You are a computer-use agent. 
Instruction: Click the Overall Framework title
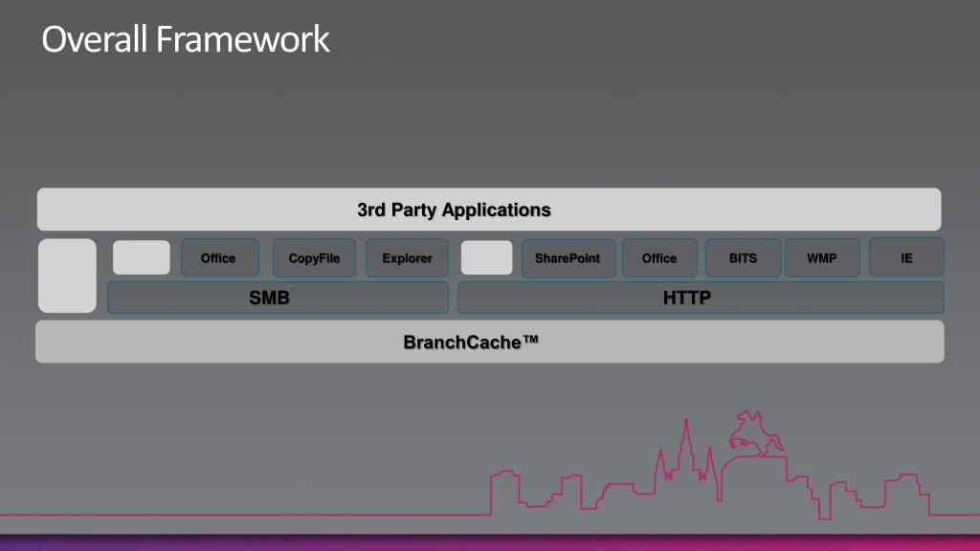[x=186, y=39]
